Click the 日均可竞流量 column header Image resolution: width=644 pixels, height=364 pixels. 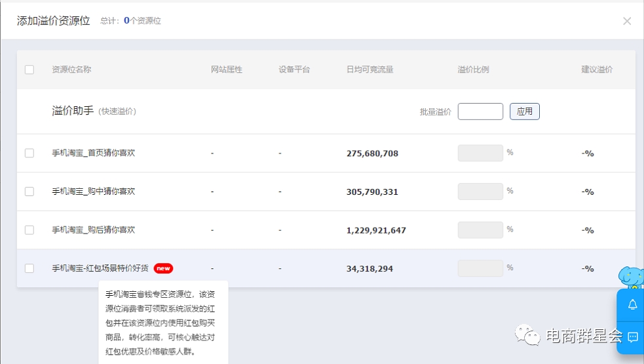tap(369, 70)
